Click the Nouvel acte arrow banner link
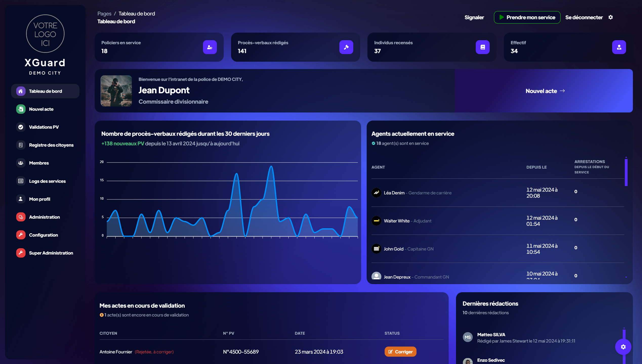Image resolution: width=642 pixels, height=364 pixels. point(545,91)
